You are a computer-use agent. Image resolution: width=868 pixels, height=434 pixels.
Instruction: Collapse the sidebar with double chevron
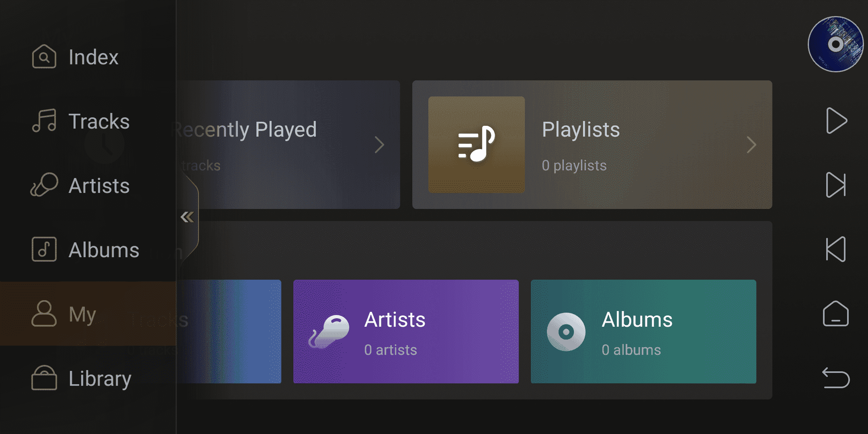[187, 217]
